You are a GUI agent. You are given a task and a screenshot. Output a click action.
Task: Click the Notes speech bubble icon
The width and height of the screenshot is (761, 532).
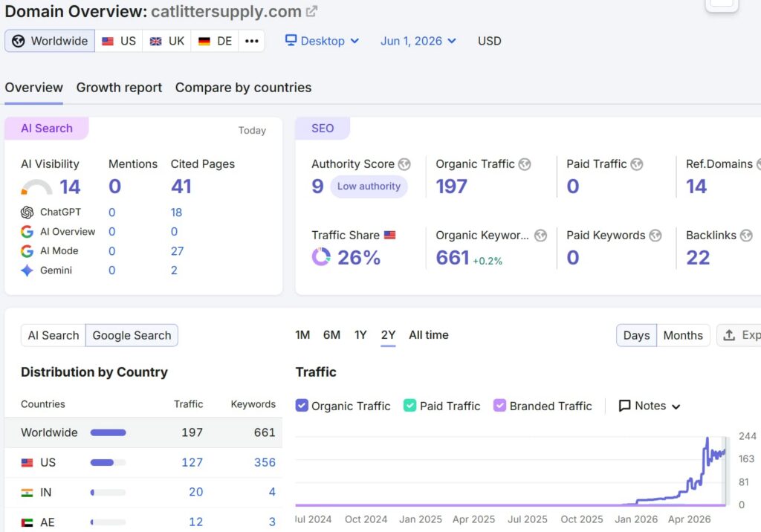(x=624, y=406)
